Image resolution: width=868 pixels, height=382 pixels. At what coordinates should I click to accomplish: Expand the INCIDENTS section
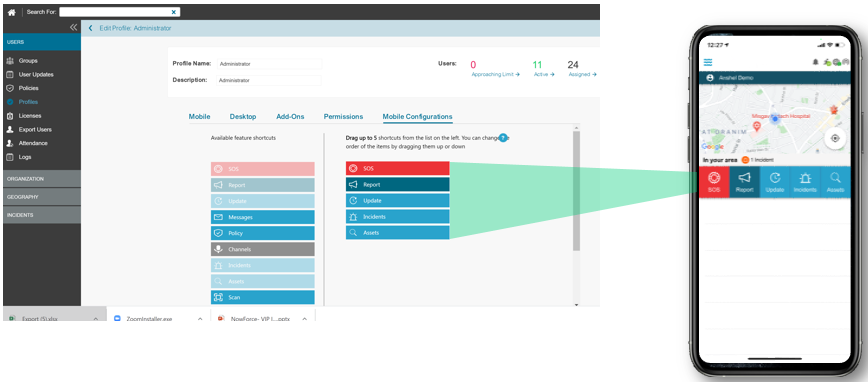[42, 215]
